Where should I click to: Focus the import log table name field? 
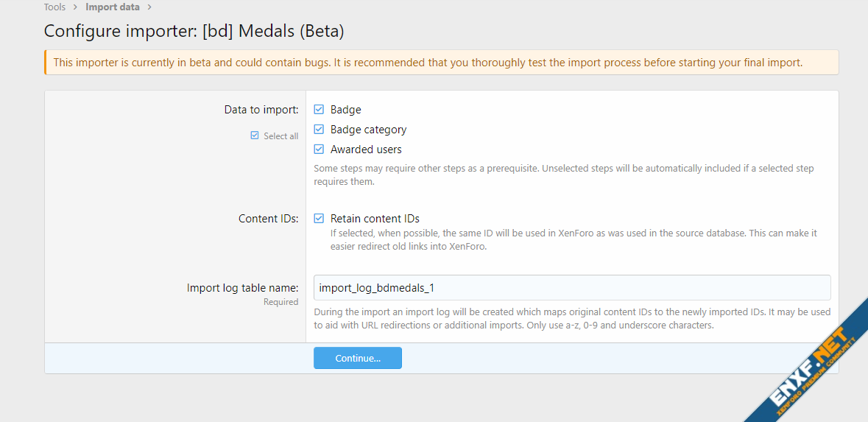[x=571, y=287]
